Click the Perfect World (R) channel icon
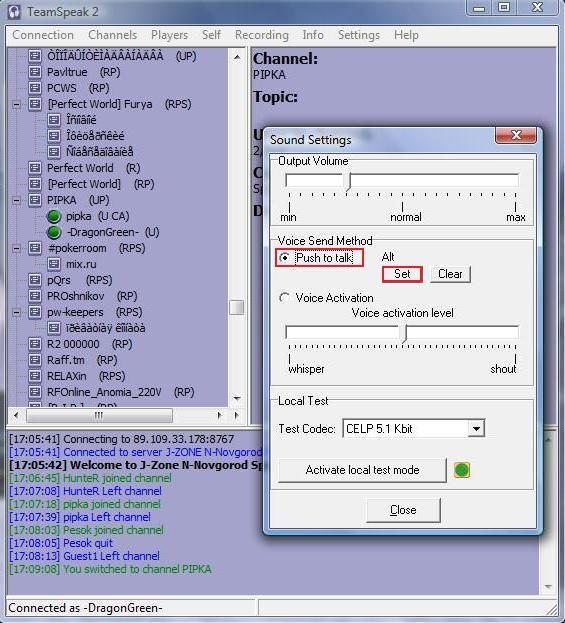 click(x=35, y=168)
